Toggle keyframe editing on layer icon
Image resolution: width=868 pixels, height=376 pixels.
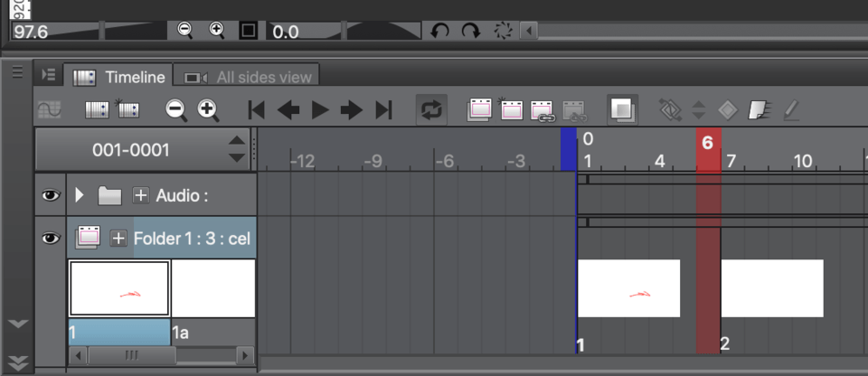(x=672, y=109)
